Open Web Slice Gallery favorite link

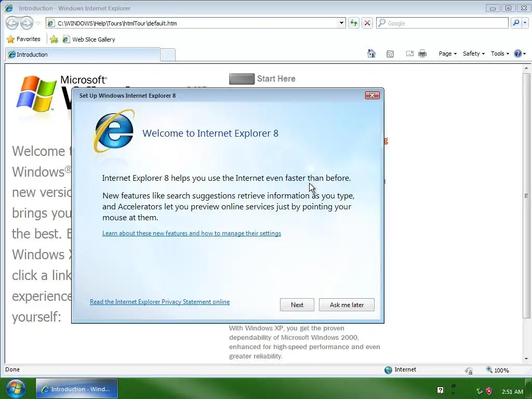click(x=89, y=39)
